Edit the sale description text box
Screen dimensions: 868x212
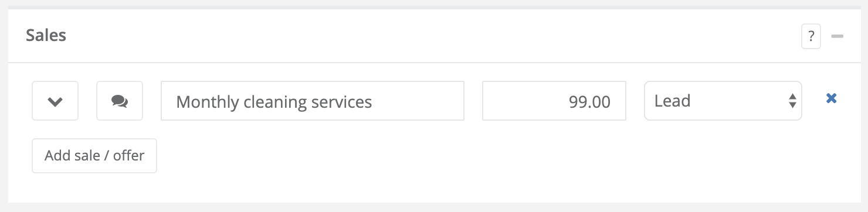[313, 101]
